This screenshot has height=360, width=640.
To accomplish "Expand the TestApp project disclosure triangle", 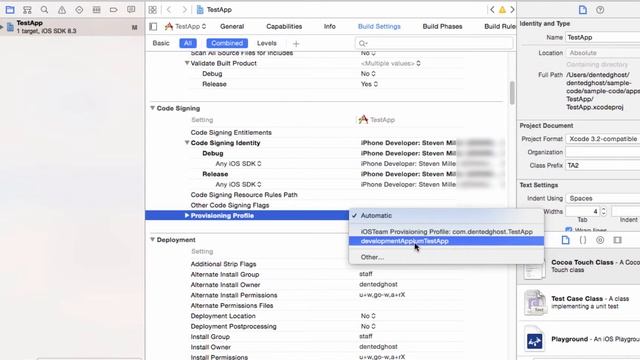I will click(2, 27).
